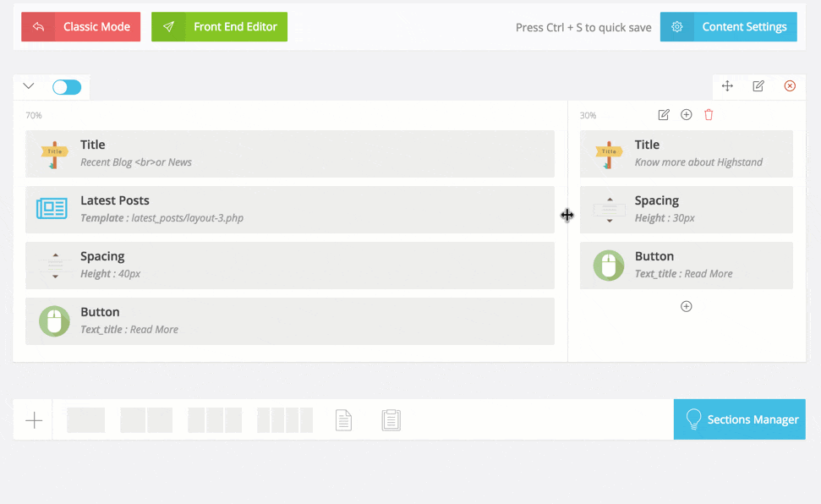Screen dimensions: 821x504
Task: Edit the row using the pencil icon
Action: pos(758,86)
